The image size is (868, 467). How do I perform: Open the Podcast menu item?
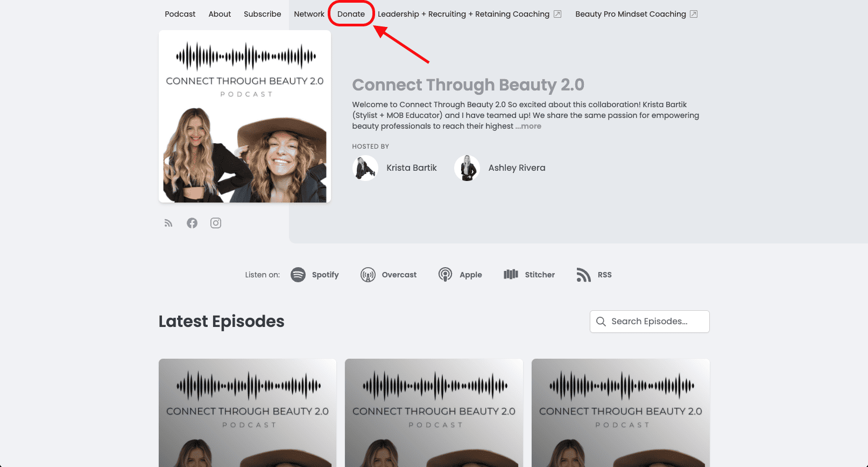[x=180, y=14]
